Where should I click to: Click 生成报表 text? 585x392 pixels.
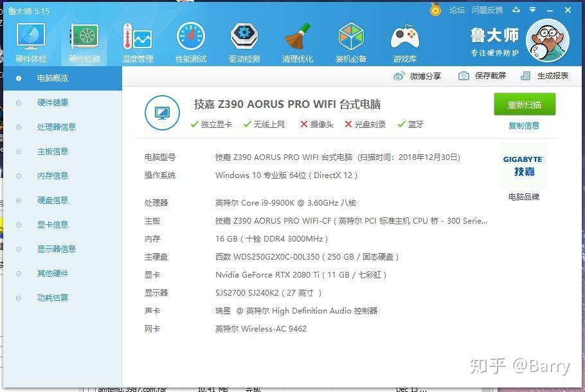point(553,76)
